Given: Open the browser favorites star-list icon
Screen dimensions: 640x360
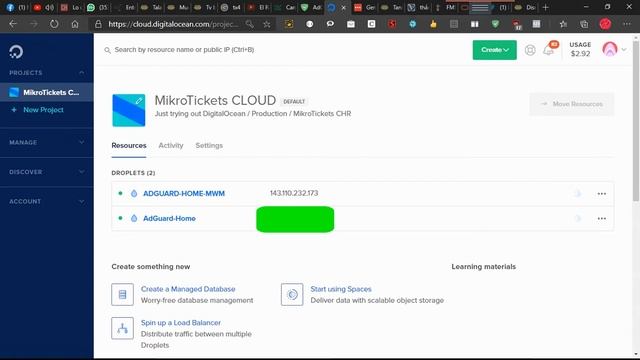Looking at the screenshot, I should tap(563, 24).
